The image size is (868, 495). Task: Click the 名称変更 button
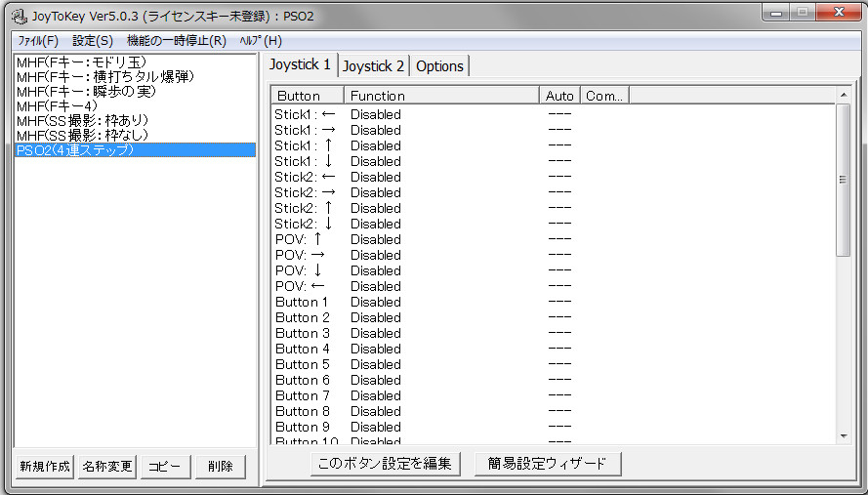point(107,467)
